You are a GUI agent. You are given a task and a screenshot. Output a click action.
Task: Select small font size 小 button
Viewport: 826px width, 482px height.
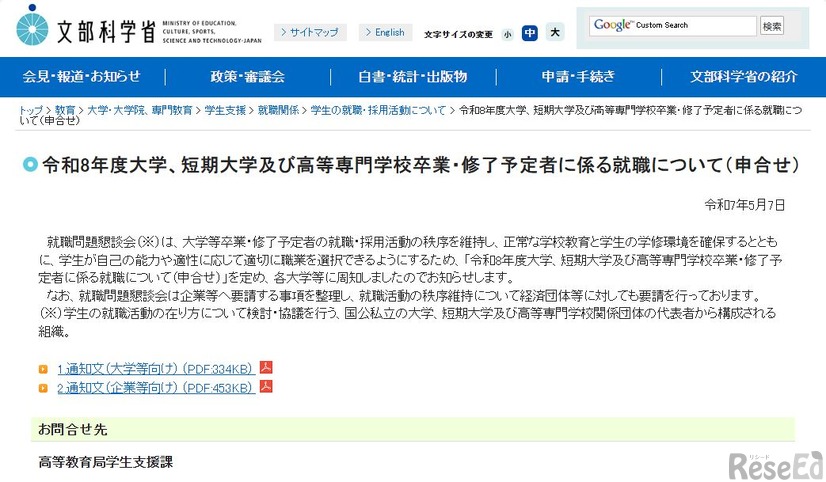507,33
